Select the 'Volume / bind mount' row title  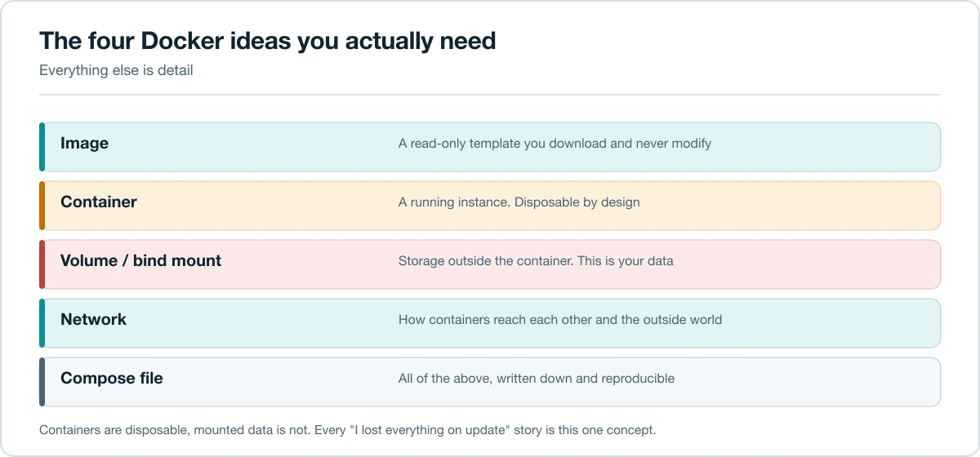[x=140, y=261]
